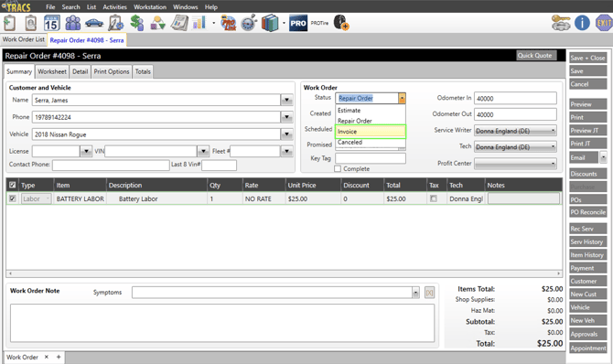
Task: Click the clipboard with wrench and gear icon
Action: [x=115, y=23]
